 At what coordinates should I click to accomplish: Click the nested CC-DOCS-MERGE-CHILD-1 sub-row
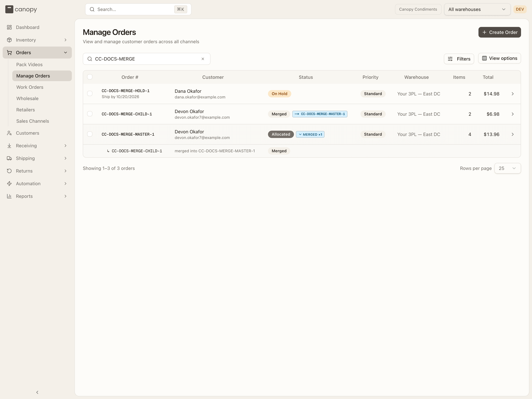(302, 151)
